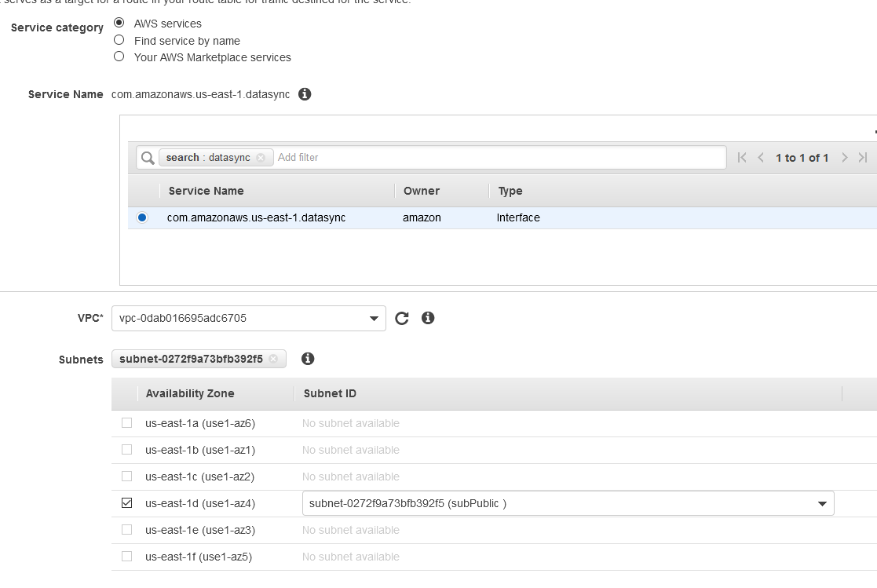
Task: Sort by Type column header
Action: point(510,191)
